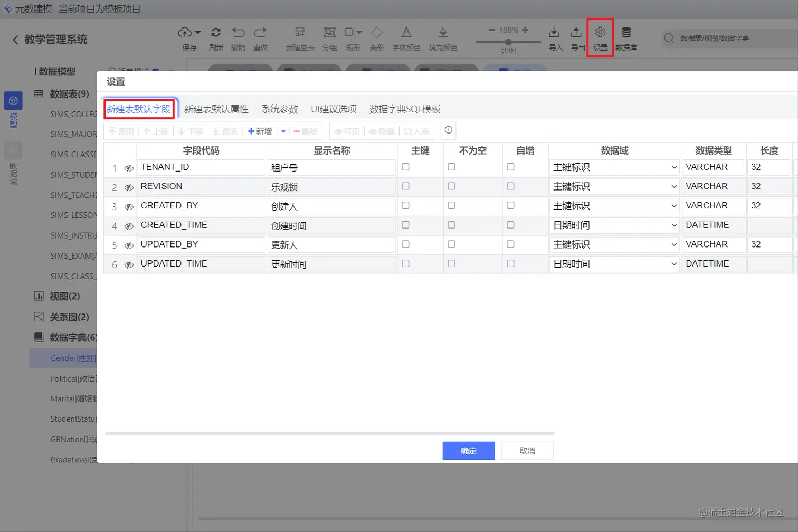This screenshot has width=798, height=532.
Task: Switch to the 系统参数 tab
Action: [280, 109]
